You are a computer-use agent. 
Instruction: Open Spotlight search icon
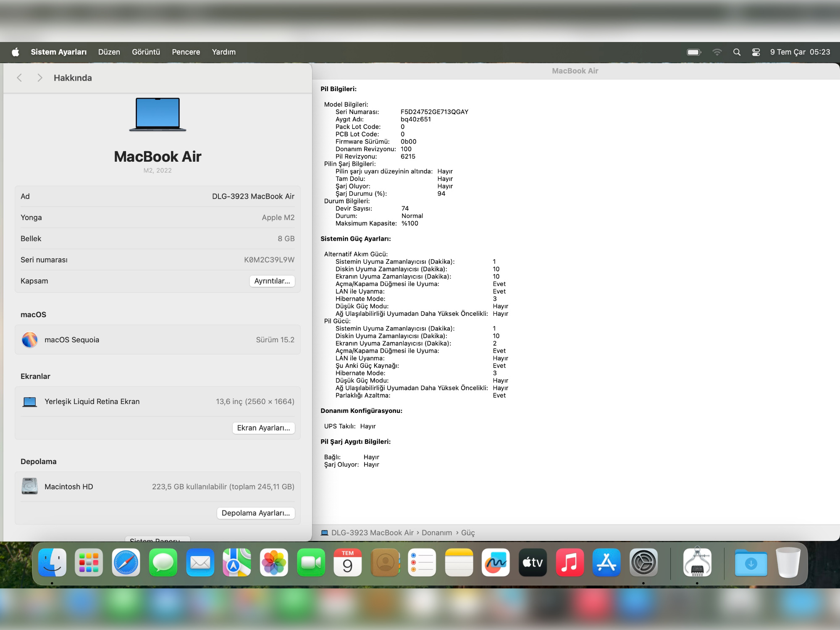pyautogui.click(x=737, y=52)
